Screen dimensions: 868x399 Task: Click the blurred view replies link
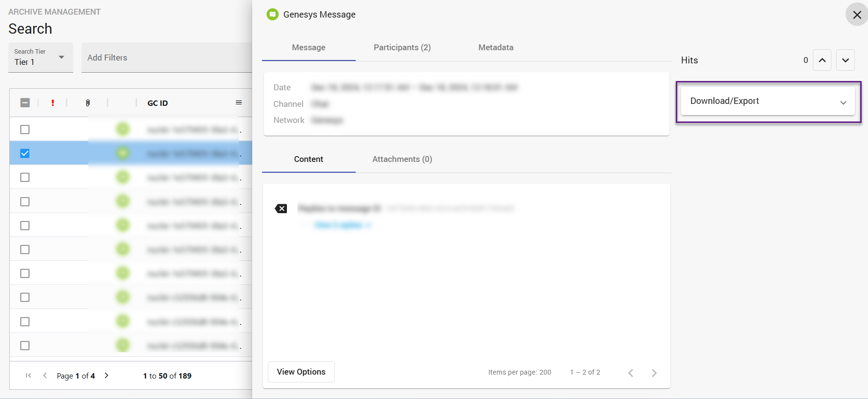click(x=343, y=225)
